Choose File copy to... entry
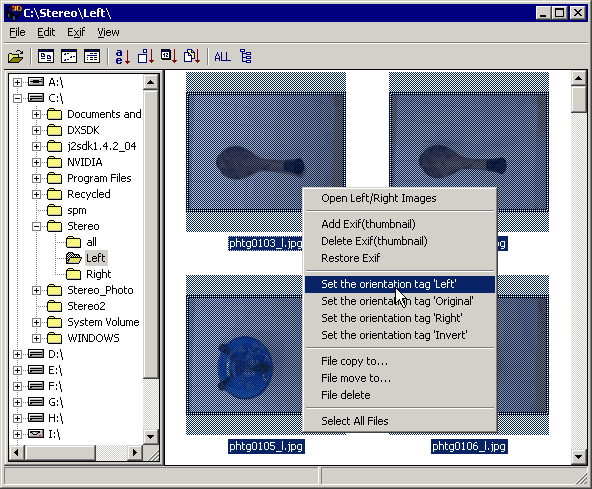This screenshot has width=592, height=489. [400, 361]
